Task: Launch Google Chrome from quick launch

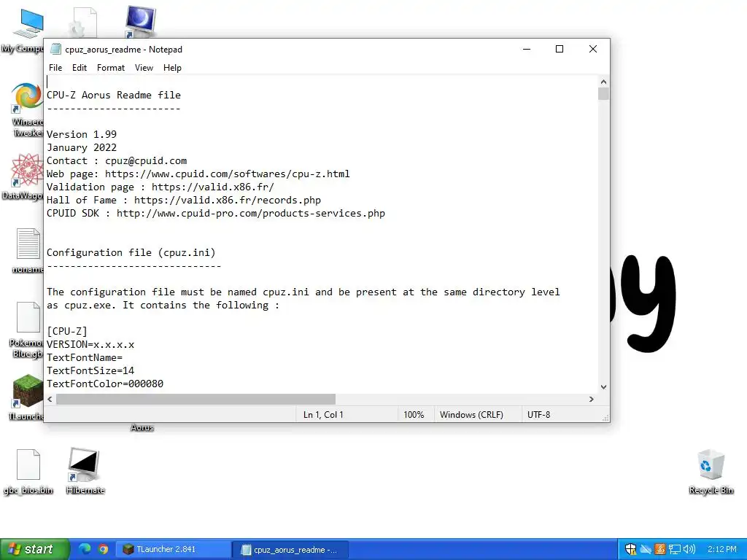Action: click(x=103, y=549)
